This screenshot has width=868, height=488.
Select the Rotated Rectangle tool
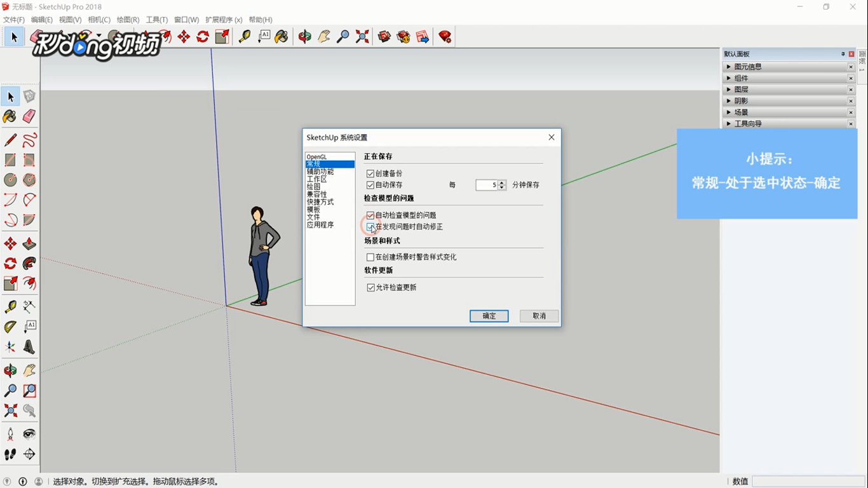click(x=29, y=160)
